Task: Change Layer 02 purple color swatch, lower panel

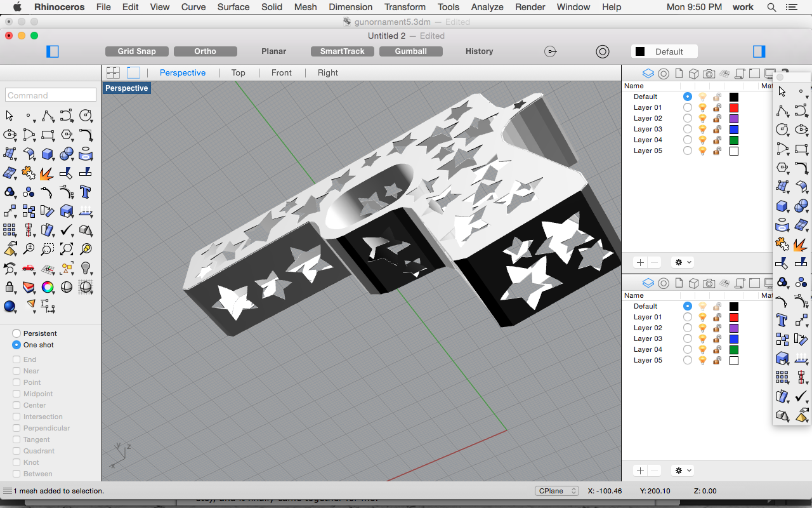Action: coord(734,328)
